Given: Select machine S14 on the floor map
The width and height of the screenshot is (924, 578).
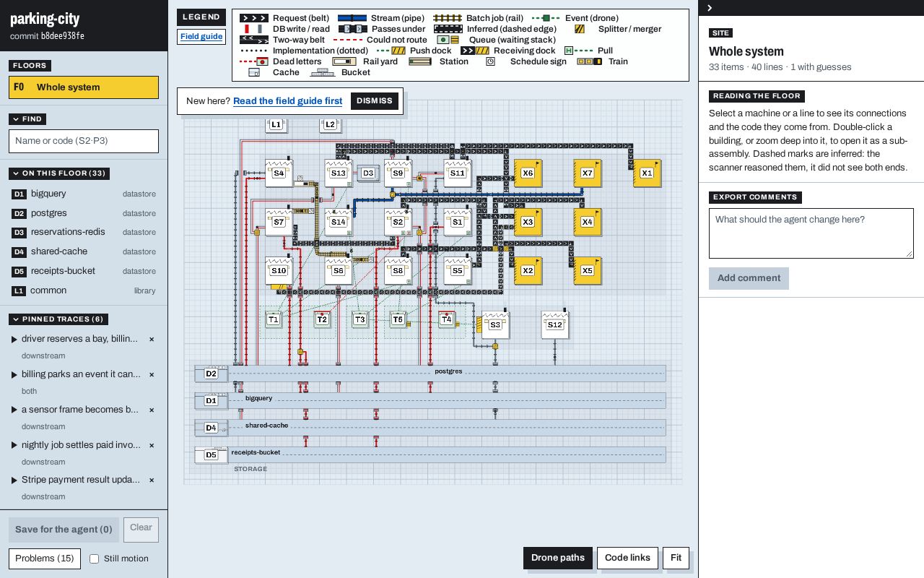Looking at the screenshot, I should (x=339, y=223).
